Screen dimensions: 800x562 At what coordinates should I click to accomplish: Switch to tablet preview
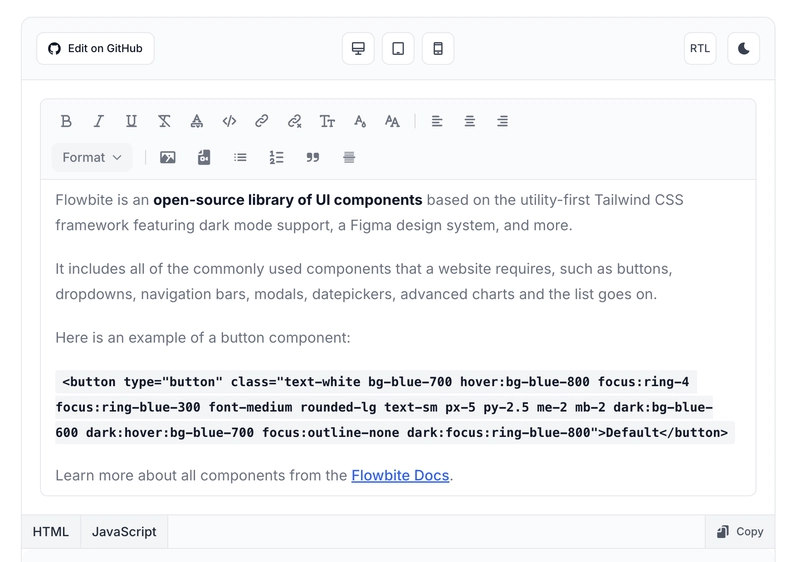click(398, 48)
